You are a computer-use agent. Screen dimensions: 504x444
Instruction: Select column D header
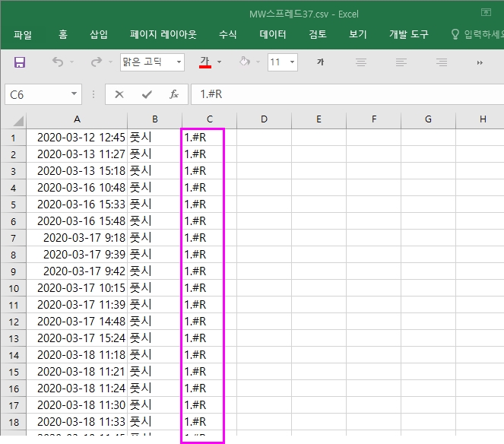tap(264, 119)
